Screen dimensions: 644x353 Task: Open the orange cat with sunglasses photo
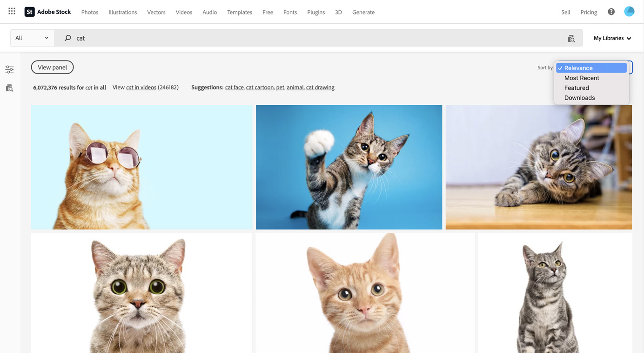pos(141,167)
